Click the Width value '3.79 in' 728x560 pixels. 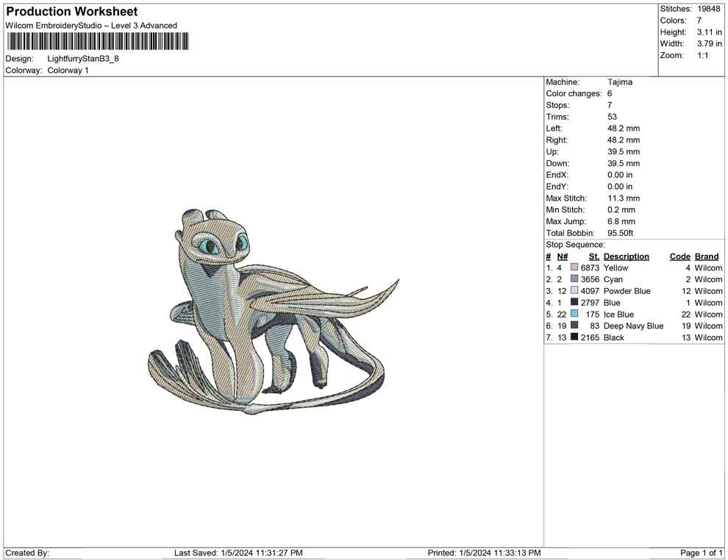point(710,43)
